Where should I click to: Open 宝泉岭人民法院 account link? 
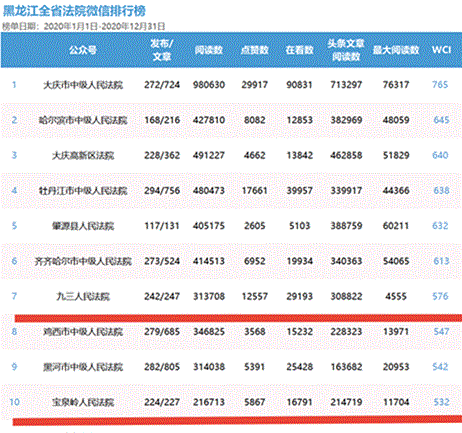click(83, 402)
